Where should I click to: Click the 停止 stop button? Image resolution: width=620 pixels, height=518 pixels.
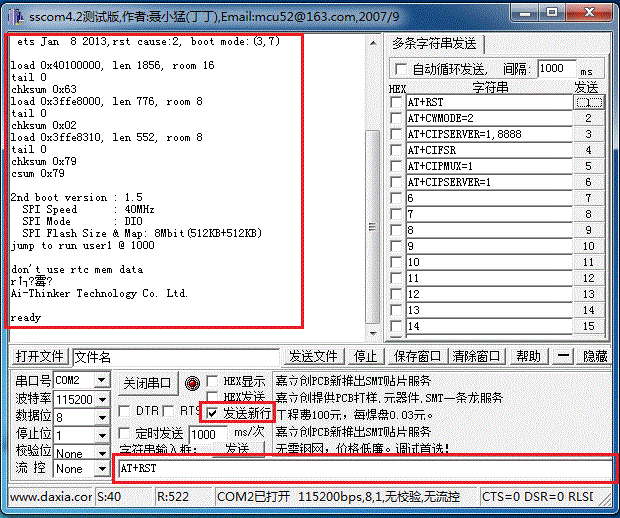point(366,356)
